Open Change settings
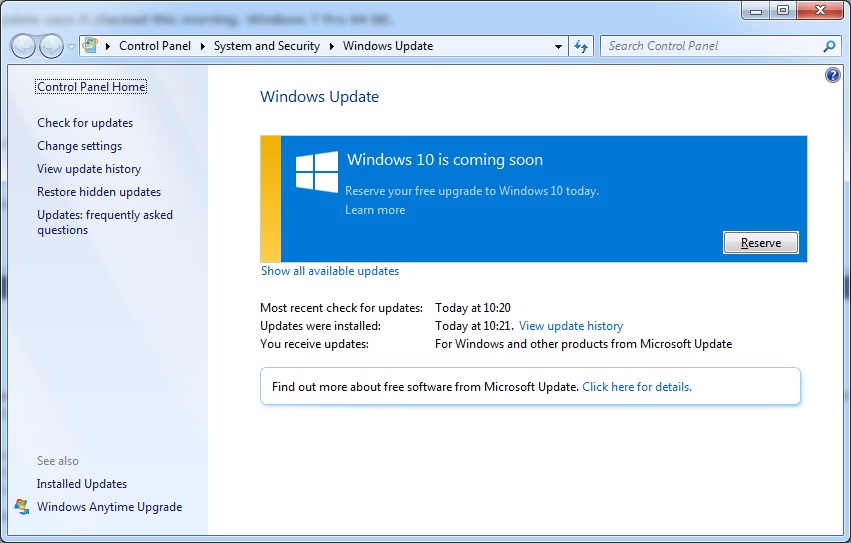This screenshot has height=543, width=851. (80, 146)
